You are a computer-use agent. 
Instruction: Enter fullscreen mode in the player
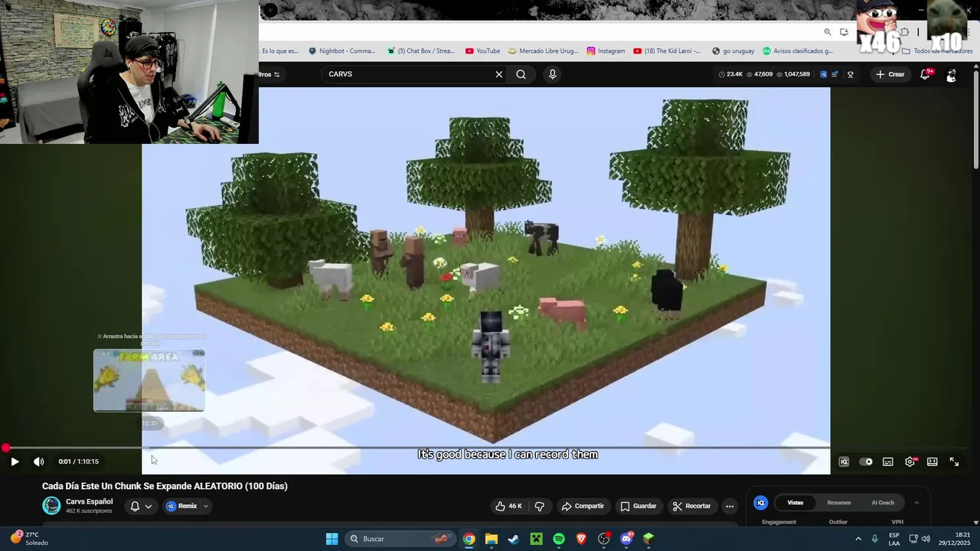(x=955, y=461)
